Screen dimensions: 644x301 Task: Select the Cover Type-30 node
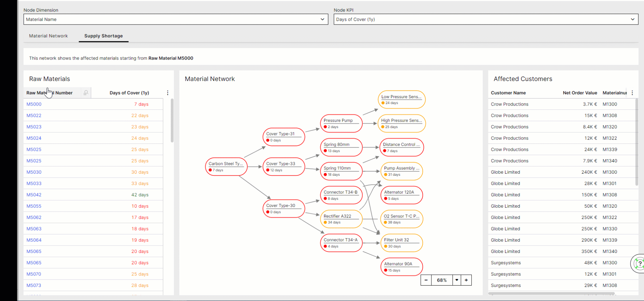284,208
